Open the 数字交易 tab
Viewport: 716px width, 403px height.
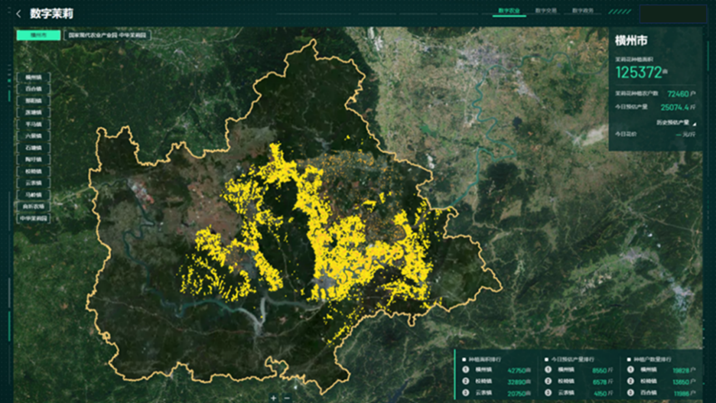click(546, 11)
